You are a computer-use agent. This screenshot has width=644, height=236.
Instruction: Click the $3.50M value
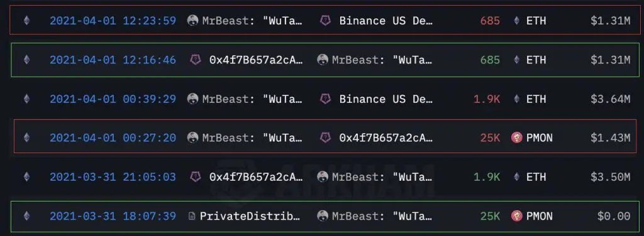pyautogui.click(x=610, y=177)
